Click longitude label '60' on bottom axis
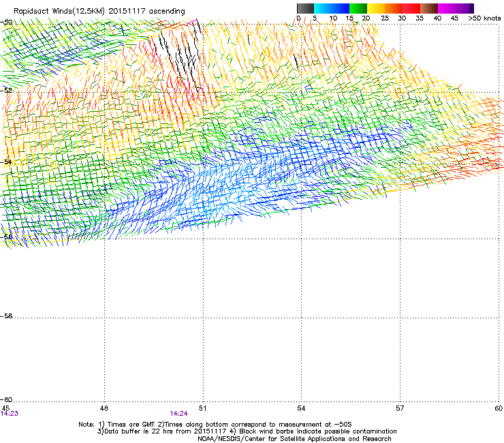 click(x=499, y=408)
